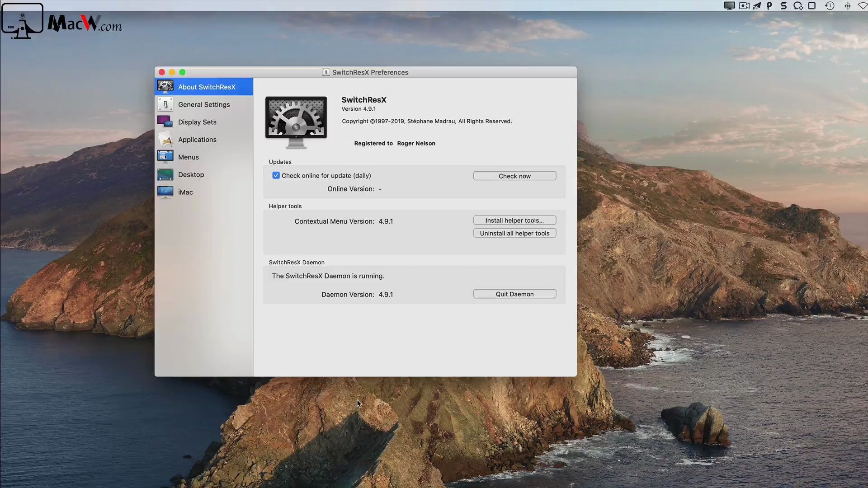Image resolution: width=868 pixels, height=488 pixels.
Task: Click Uninstall all helper tools
Action: [x=514, y=233]
